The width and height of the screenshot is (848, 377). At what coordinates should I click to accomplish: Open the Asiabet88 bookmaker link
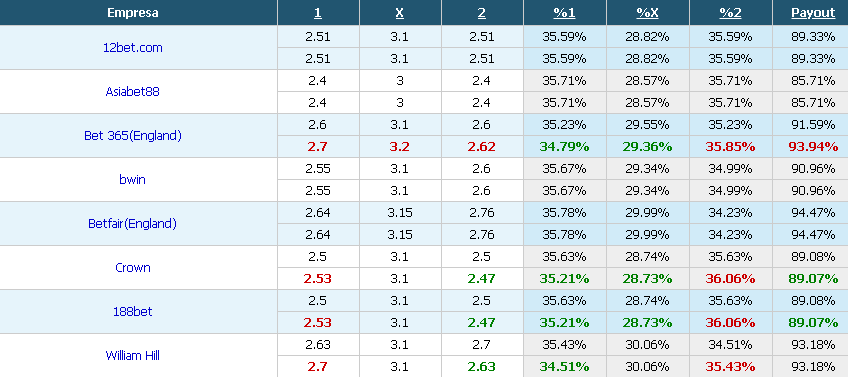(x=132, y=91)
